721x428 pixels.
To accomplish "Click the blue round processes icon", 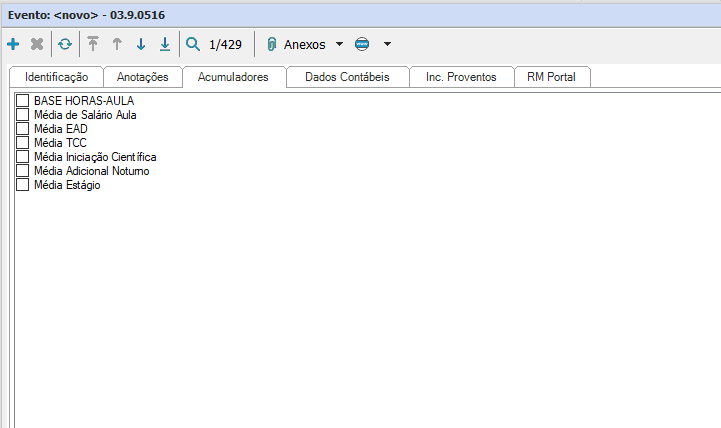I will tap(362, 44).
